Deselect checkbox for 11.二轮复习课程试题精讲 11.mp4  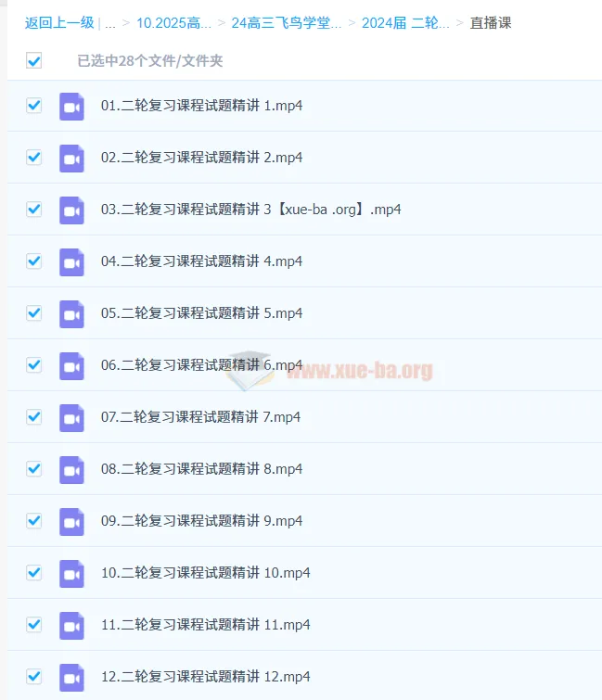34,624
